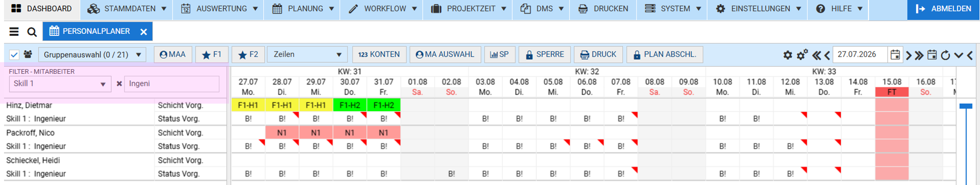Open the Skill 1 filter dropdown
Screen dimensions: 980x185
[60, 84]
